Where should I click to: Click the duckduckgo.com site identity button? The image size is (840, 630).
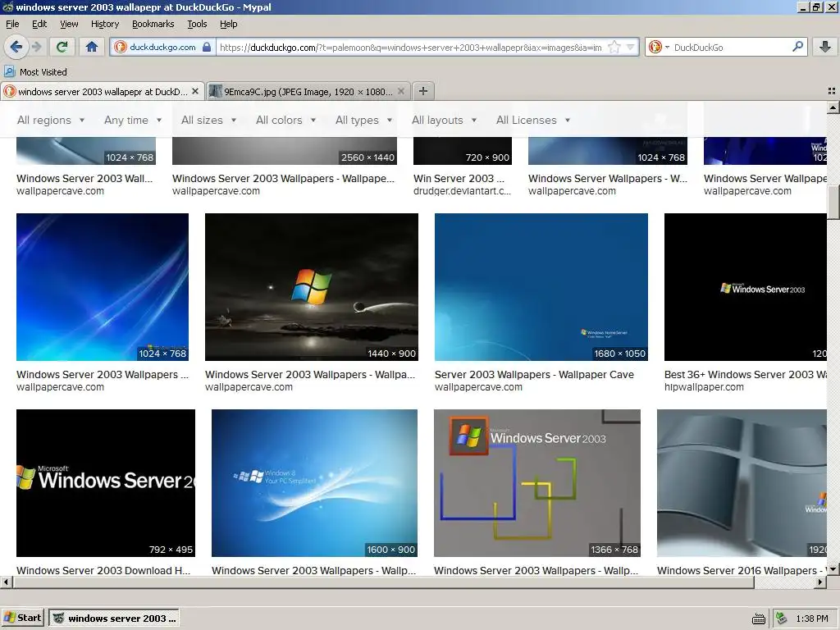coord(162,47)
